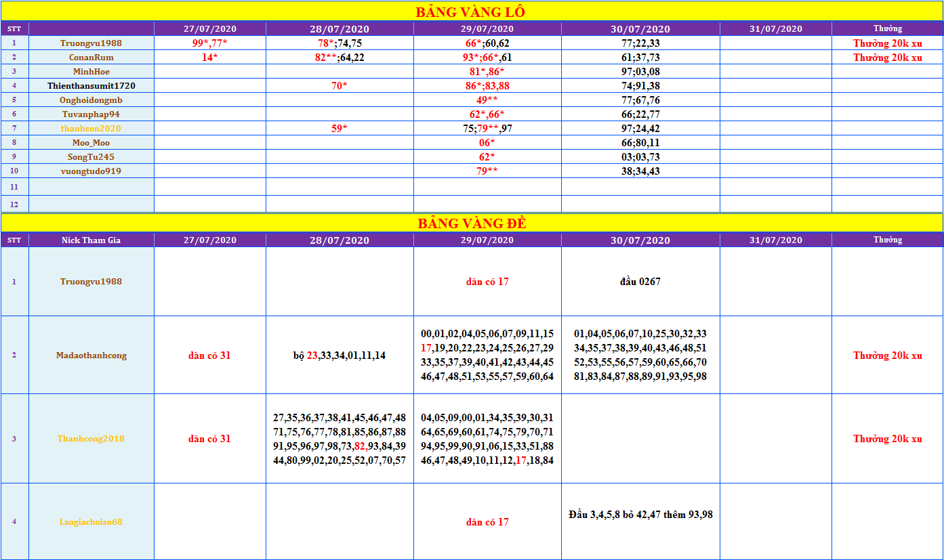
Task: Select the cell containing 75;79**,97
Action: coord(487,128)
